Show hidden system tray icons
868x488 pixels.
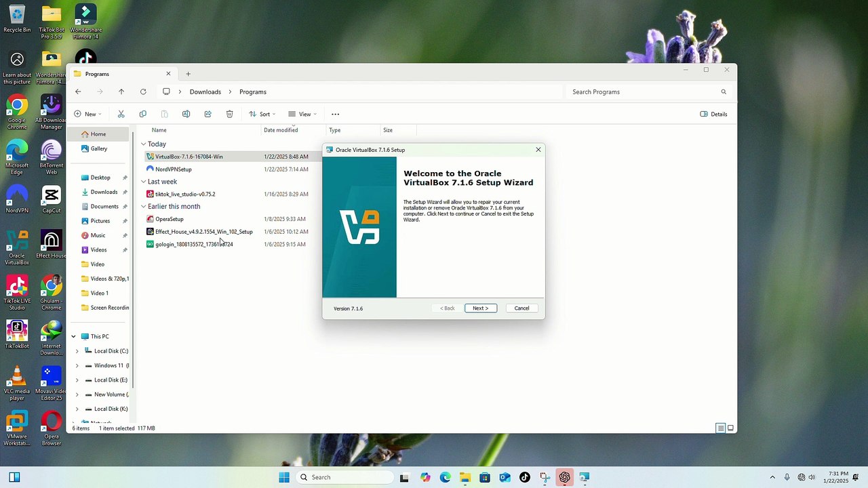[x=772, y=477]
